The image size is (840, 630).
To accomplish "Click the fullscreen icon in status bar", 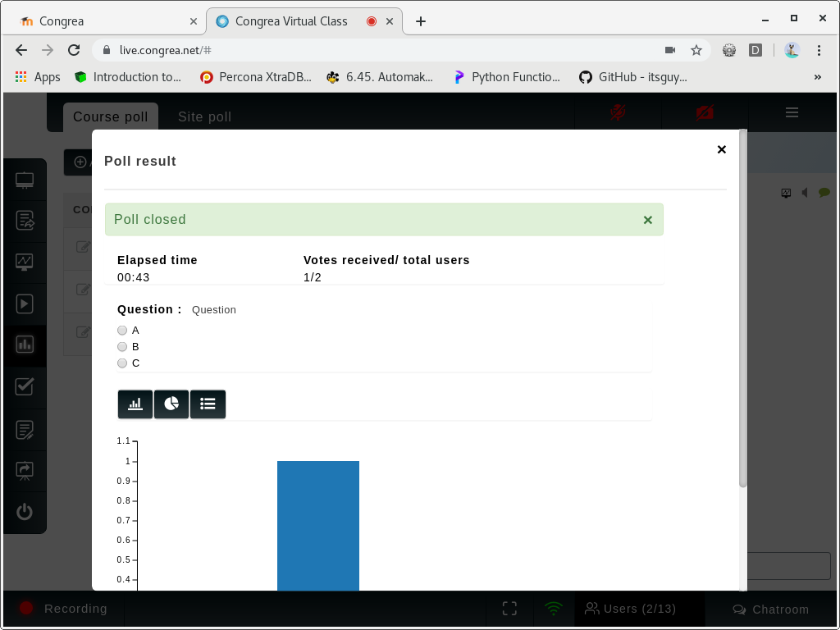I will 509,609.
